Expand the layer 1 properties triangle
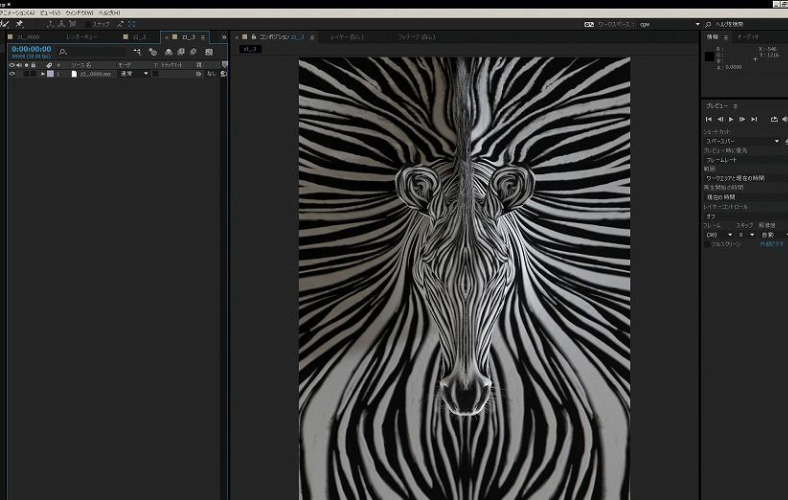 point(43,74)
